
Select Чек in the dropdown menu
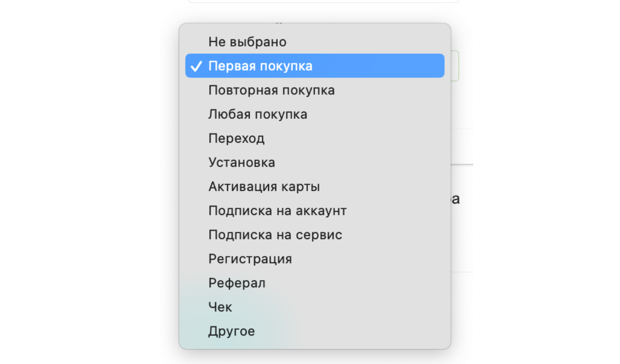[x=220, y=307]
